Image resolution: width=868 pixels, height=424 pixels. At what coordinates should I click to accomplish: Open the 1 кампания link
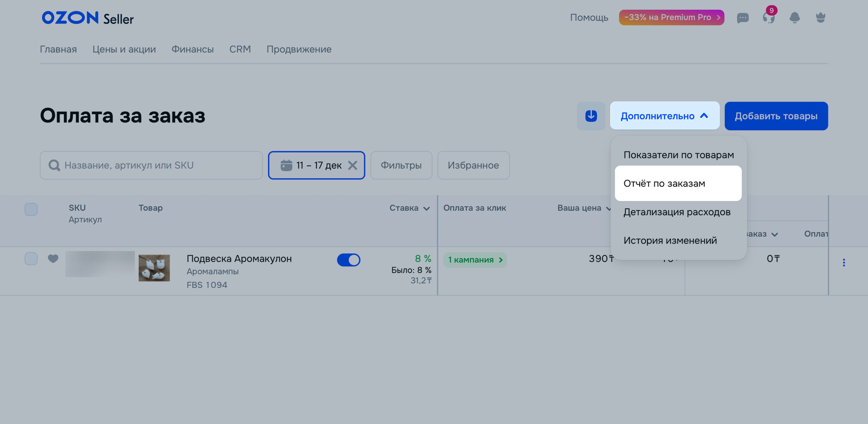(475, 260)
